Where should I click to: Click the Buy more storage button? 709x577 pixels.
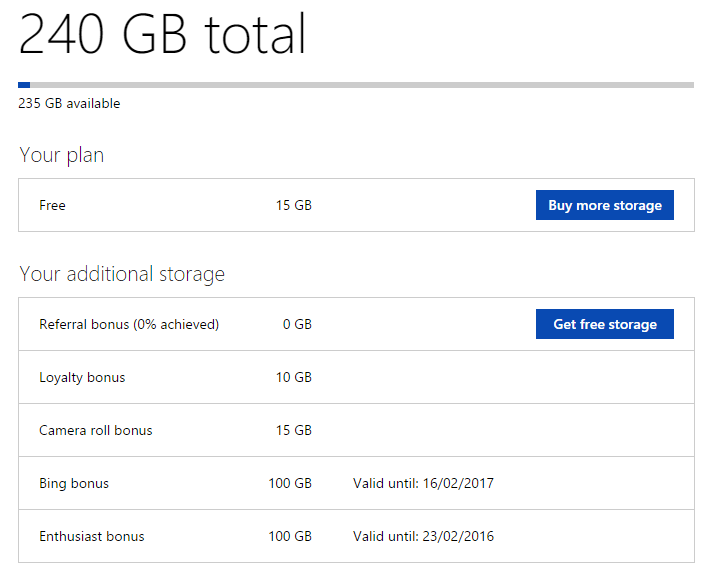click(x=604, y=205)
